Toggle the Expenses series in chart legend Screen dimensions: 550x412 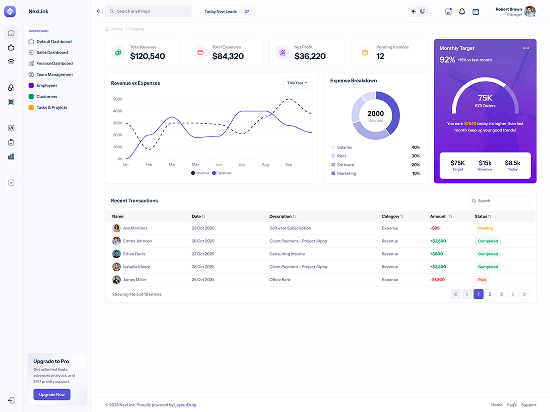pos(222,173)
